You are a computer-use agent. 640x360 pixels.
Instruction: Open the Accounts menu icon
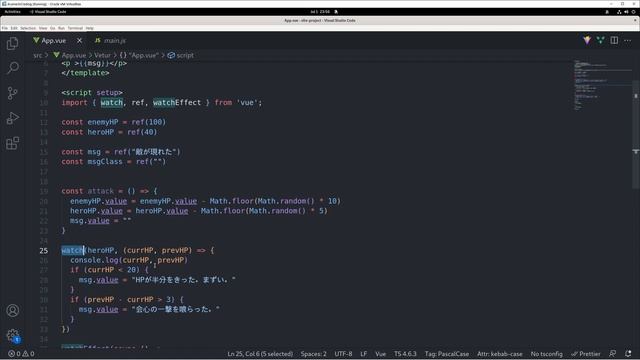click(x=12, y=311)
